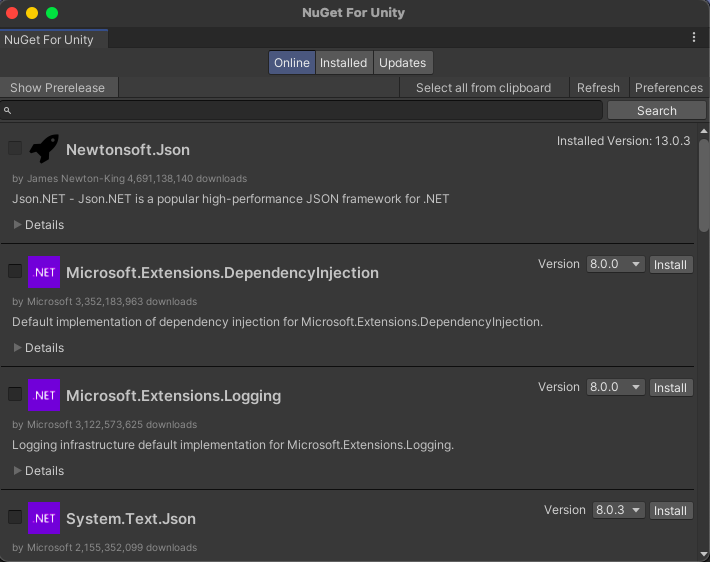Screen dimensions: 710x562
Task: Install Microsoft.Extensions.DependencyInjection package
Action: click(671, 264)
